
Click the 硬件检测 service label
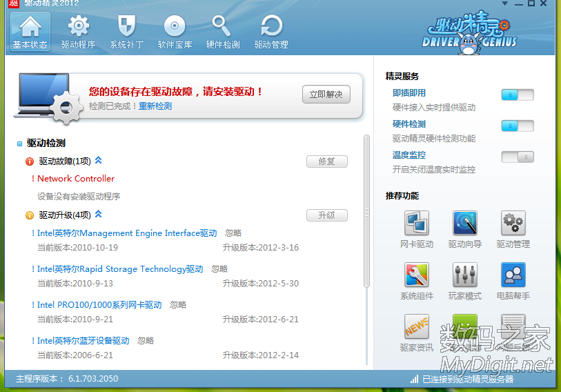(x=409, y=124)
